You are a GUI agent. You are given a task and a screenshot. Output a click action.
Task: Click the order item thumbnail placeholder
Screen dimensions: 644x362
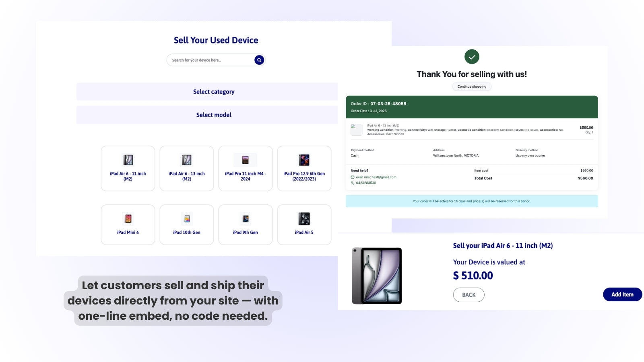click(357, 130)
